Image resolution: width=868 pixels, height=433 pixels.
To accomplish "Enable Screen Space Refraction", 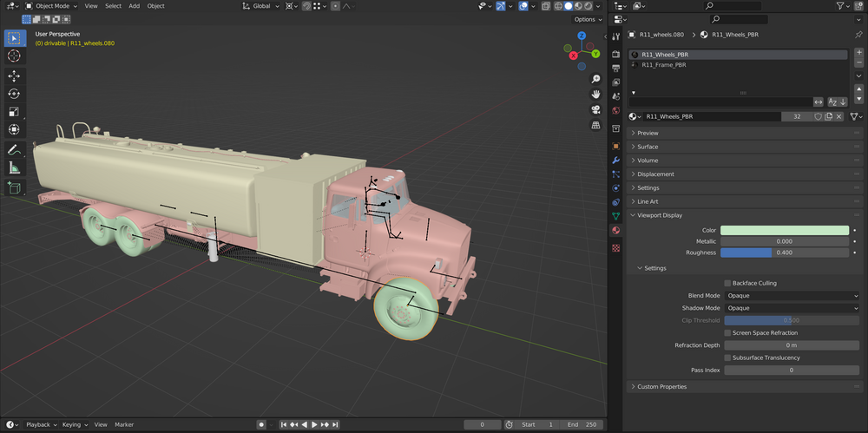I will [727, 332].
